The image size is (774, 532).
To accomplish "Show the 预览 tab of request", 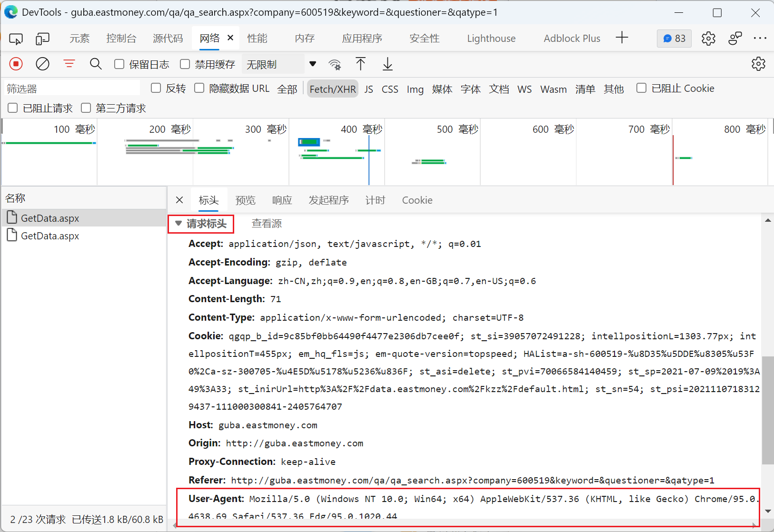I will click(246, 200).
